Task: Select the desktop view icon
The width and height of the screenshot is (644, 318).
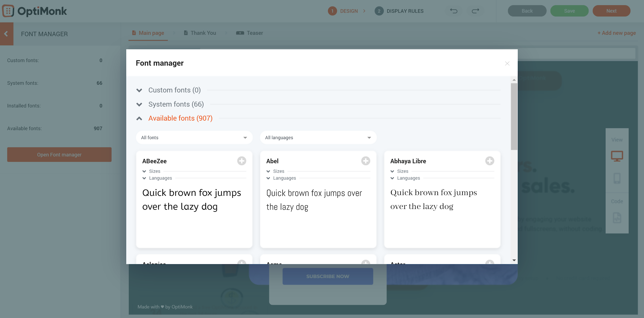Action: coord(617,156)
